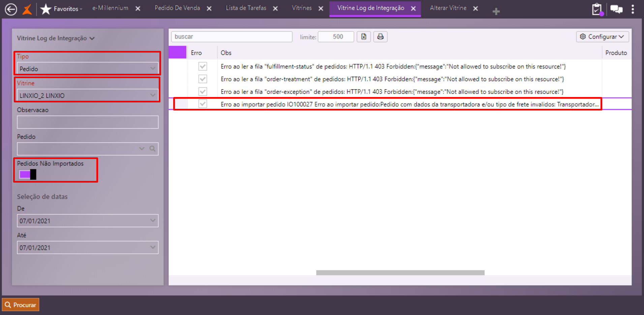Open the chat messages icon
This screenshot has height=315, width=644.
(616, 9)
